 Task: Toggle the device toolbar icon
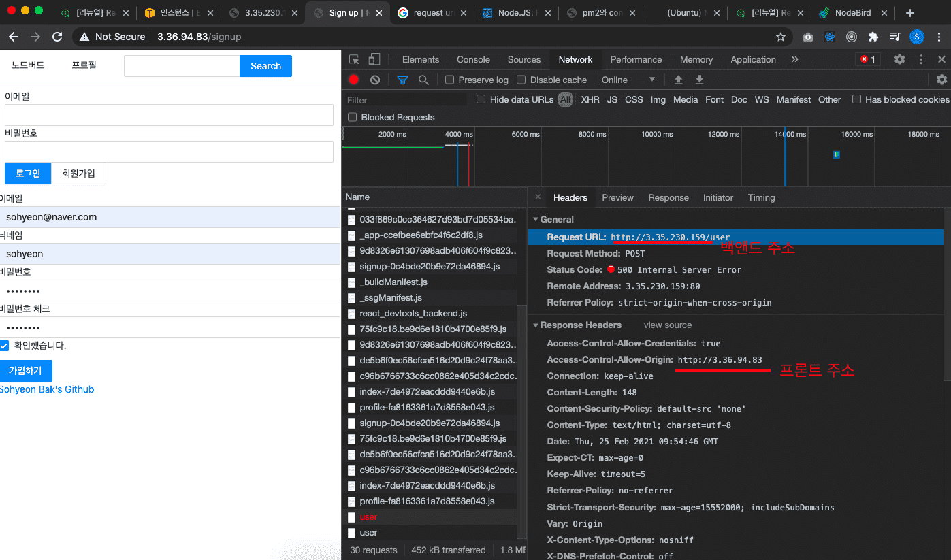pyautogui.click(x=374, y=60)
